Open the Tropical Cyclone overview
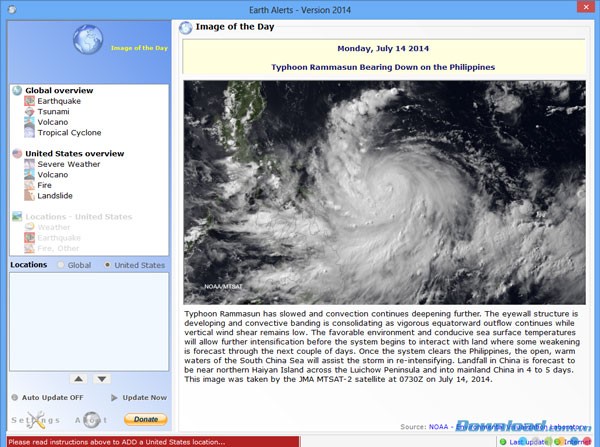This screenshot has height=447, width=600. (69, 133)
